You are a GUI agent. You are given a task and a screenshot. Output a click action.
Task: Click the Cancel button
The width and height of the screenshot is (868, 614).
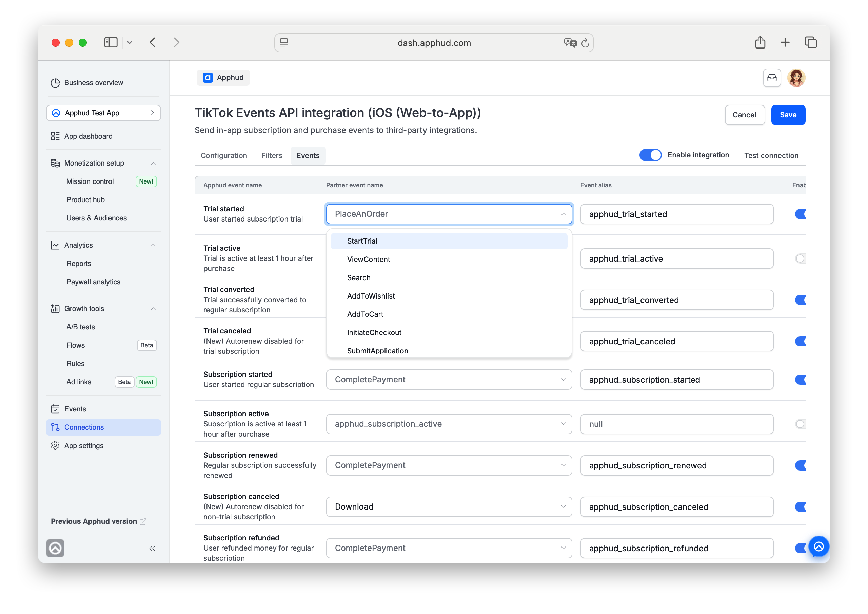coord(744,115)
